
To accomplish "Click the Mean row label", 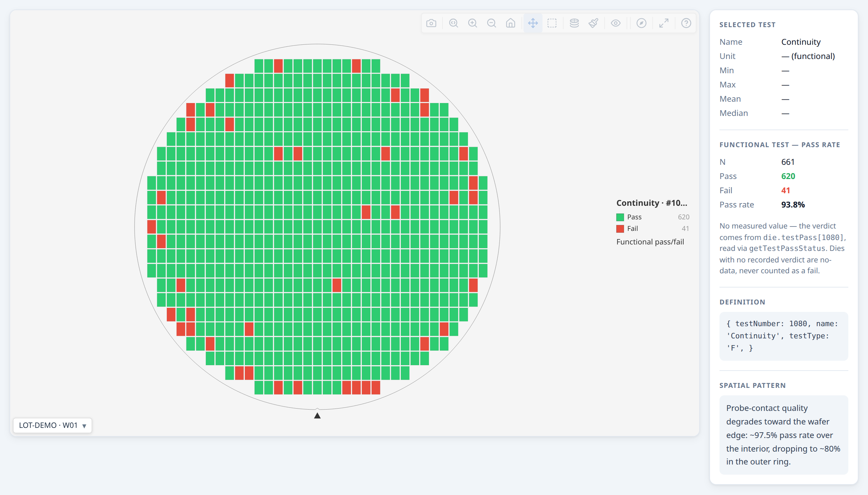I will 730,99.
